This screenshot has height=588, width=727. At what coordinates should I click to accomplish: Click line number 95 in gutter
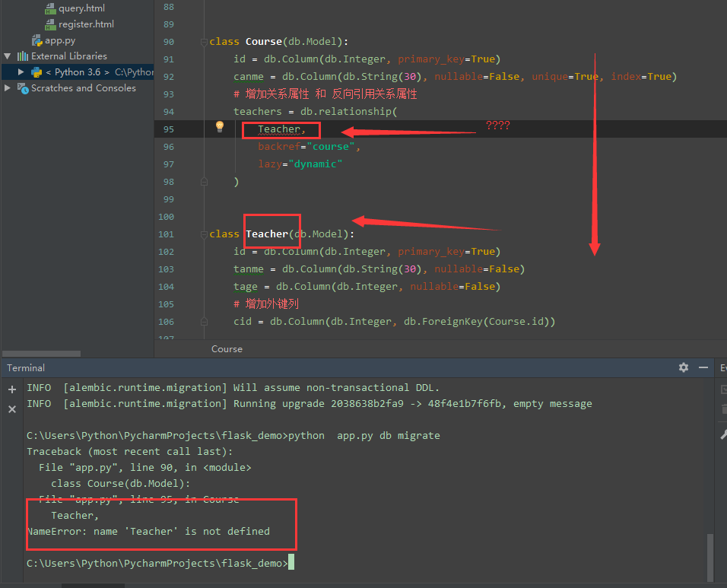coord(169,129)
